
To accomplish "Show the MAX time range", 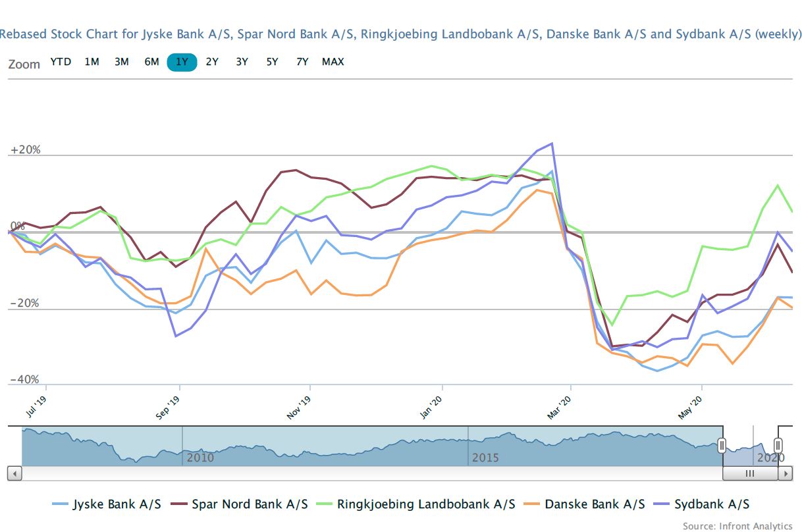I will pos(333,62).
